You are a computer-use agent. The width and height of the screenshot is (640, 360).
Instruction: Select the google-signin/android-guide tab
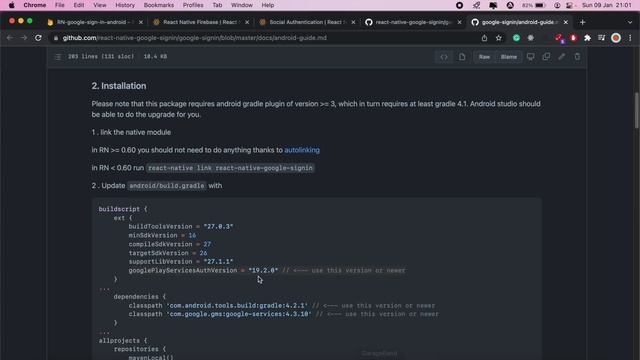[518, 22]
